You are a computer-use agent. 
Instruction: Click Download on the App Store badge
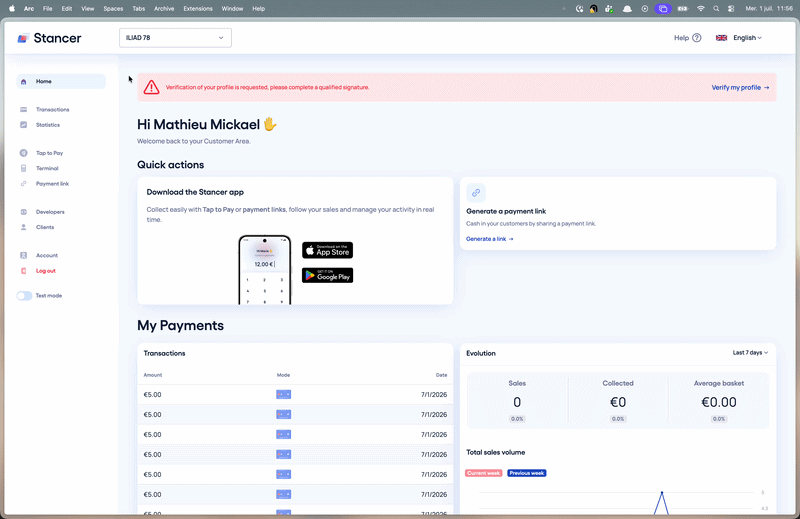pos(328,250)
